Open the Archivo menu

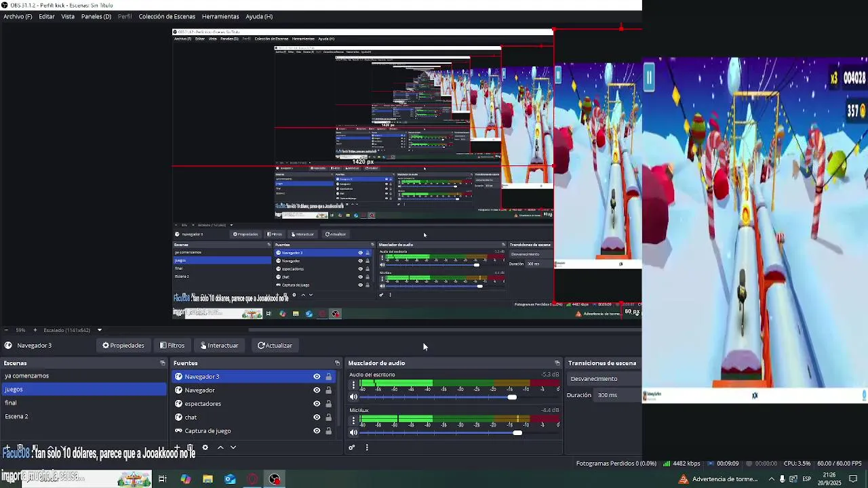pyautogui.click(x=18, y=16)
